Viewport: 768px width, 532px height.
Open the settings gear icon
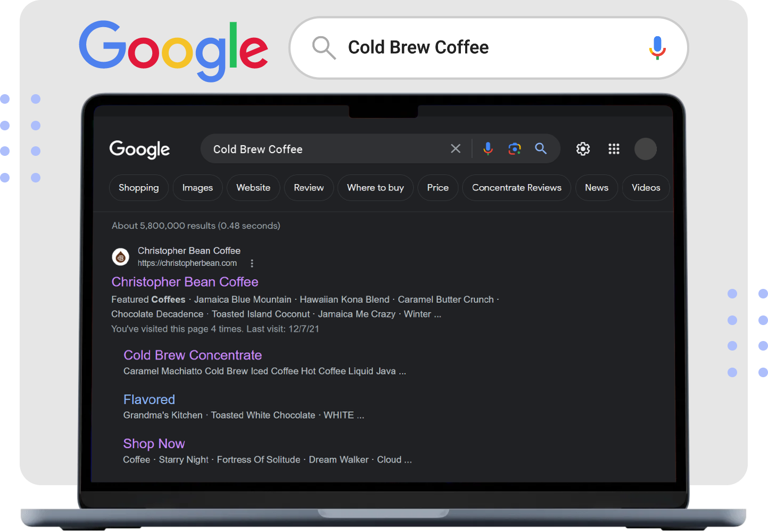[x=583, y=149]
